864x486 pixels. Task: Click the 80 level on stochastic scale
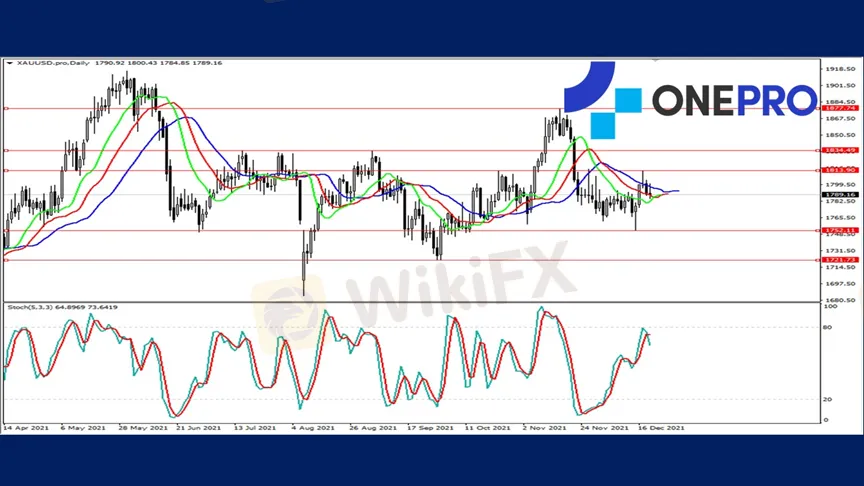[825, 327]
